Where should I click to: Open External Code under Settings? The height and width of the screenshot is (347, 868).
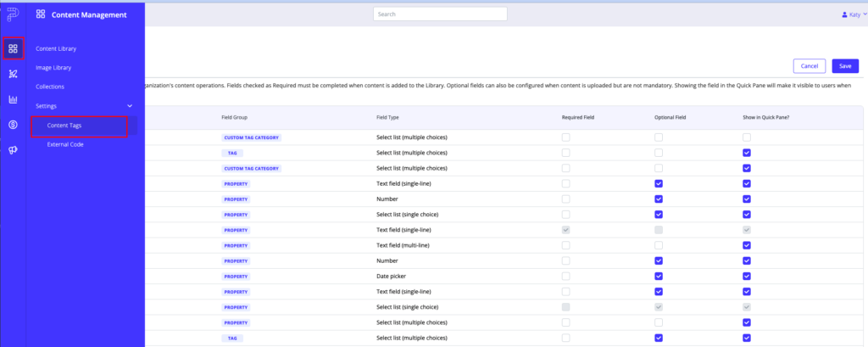(65, 144)
